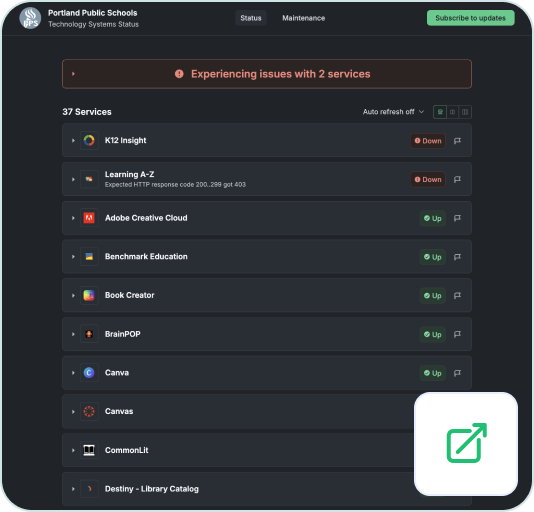Click the Adobe Creative Cloud service name

146,218
